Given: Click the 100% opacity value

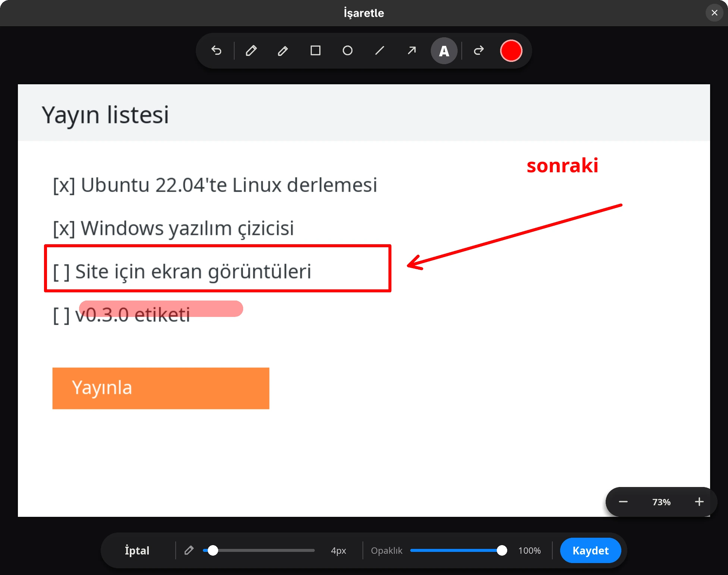Looking at the screenshot, I should pos(529,551).
